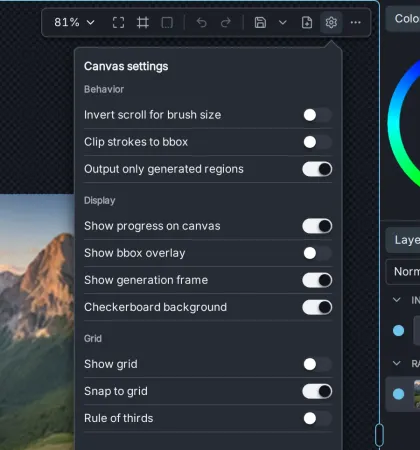Disable Snap to grid
This screenshot has width=420, height=450.
point(317,391)
